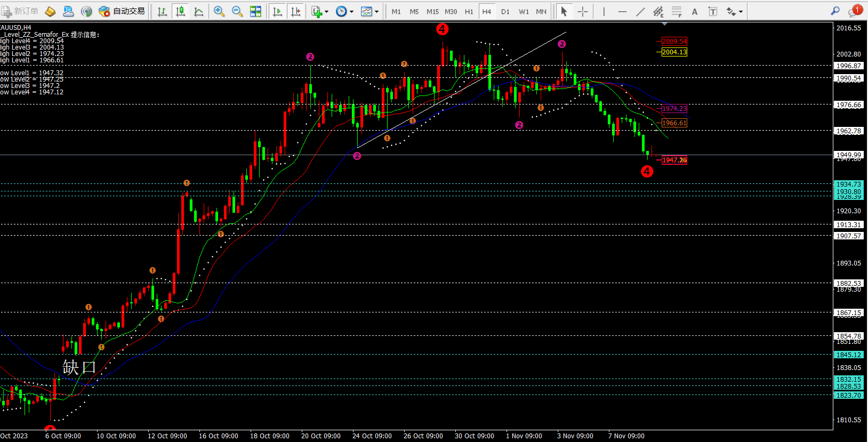
Task: Toggle chart auto scroll
Action: [277, 11]
